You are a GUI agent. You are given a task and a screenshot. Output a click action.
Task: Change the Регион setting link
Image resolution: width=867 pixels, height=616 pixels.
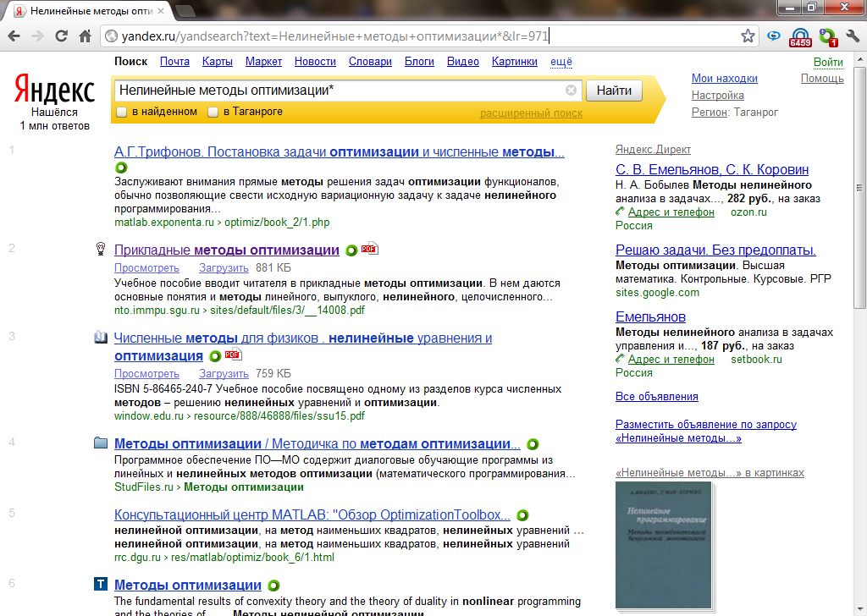pyautogui.click(x=709, y=113)
